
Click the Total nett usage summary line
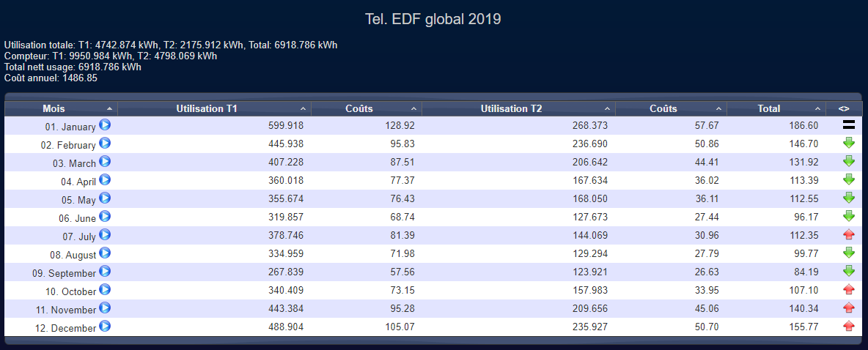[73, 67]
